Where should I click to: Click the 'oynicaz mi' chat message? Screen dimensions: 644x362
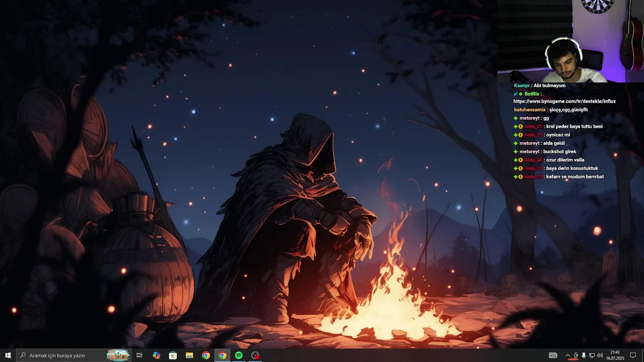542,135
